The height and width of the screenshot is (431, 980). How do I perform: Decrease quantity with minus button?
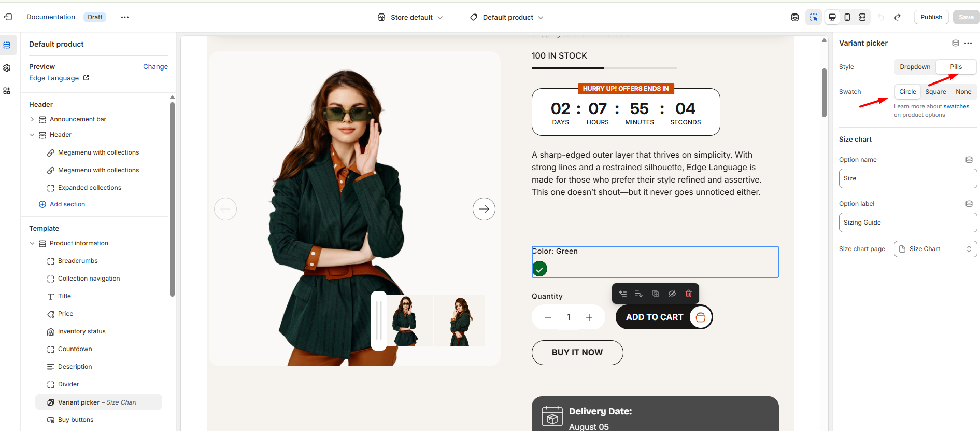point(548,317)
